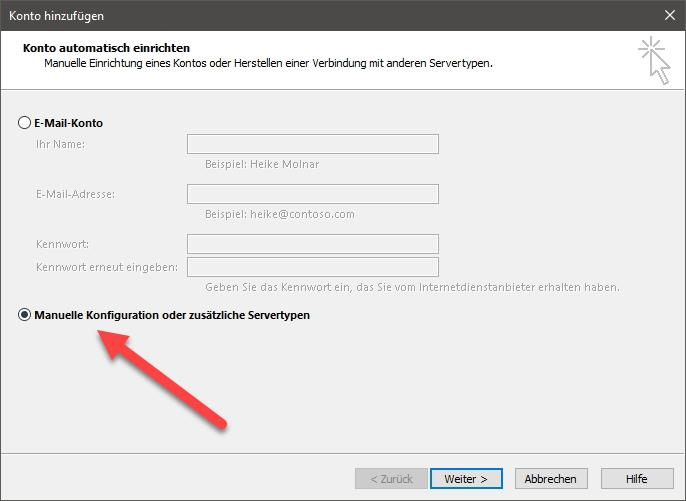Viewport: 686px width, 501px height.
Task: Click the 'Kennwort:' label
Action: [x=62, y=244]
